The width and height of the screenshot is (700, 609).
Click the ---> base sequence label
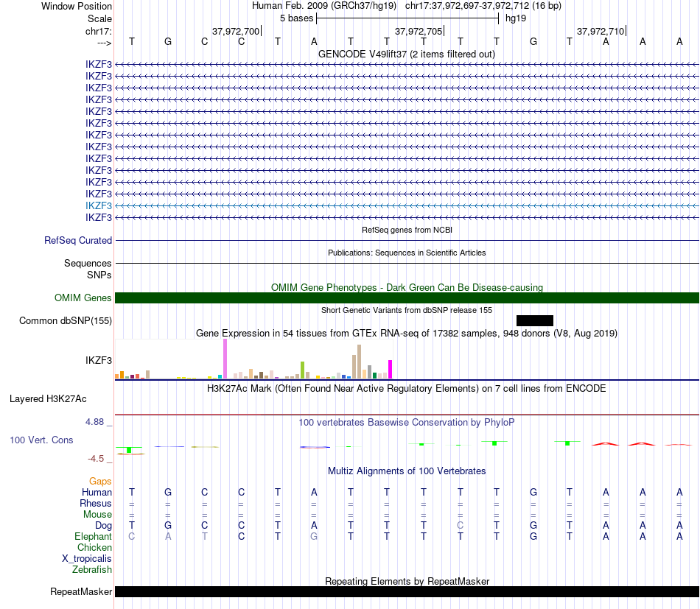pos(104,43)
